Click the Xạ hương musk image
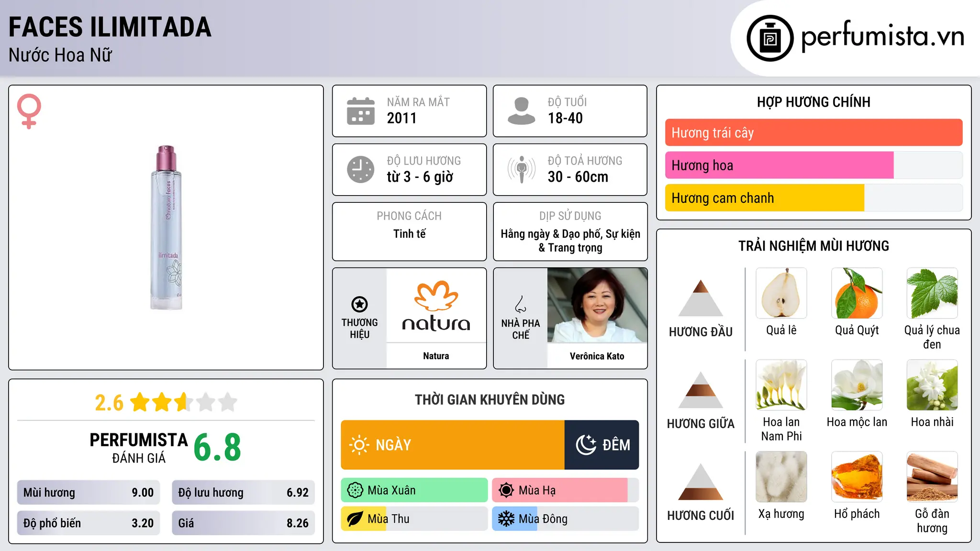Image resolution: width=980 pixels, height=551 pixels. [781, 477]
